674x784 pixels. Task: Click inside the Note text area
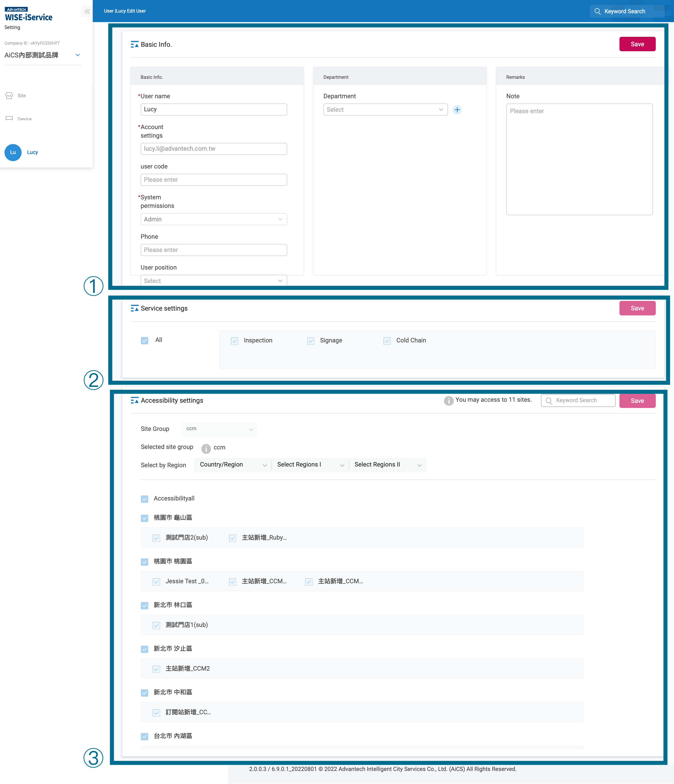[x=579, y=159]
